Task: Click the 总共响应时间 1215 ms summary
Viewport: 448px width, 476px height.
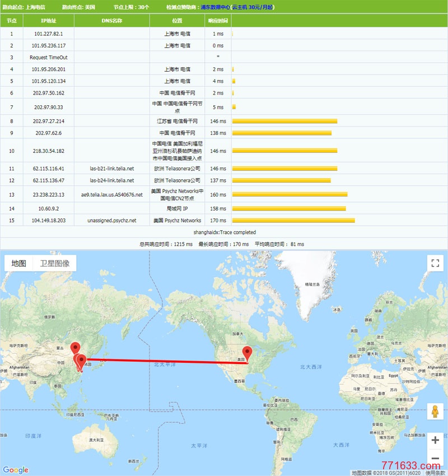Action: pyautogui.click(x=166, y=244)
